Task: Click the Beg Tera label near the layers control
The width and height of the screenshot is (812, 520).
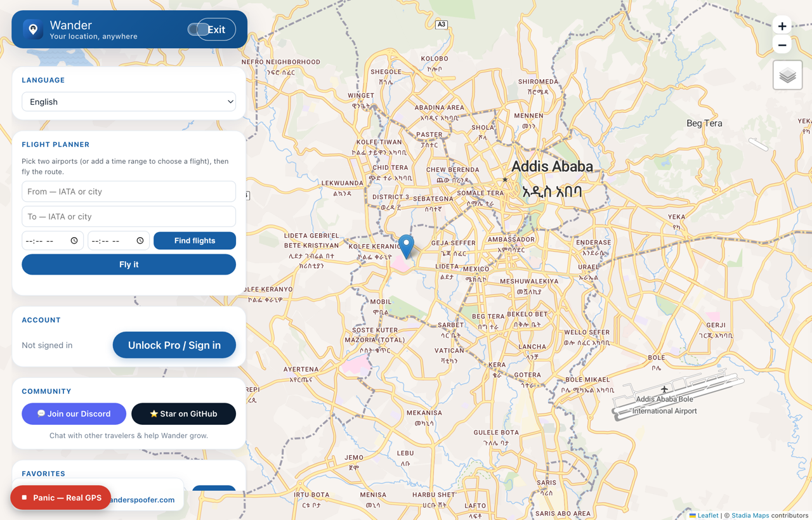Action: click(704, 123)
